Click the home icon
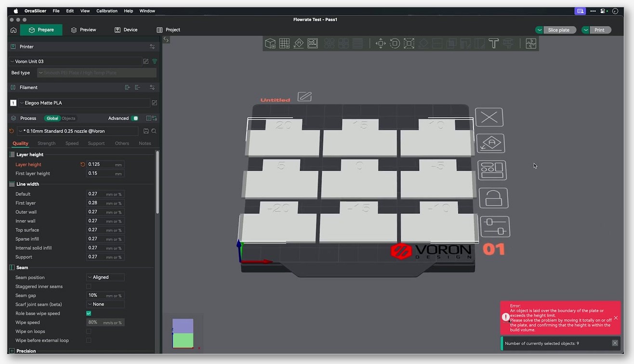 13,30
